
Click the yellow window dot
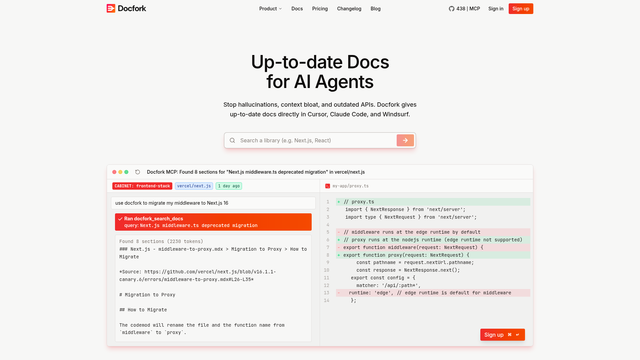pyautogui.click(x=120, y=172)
